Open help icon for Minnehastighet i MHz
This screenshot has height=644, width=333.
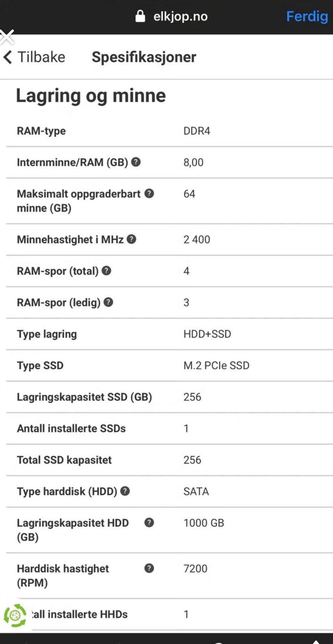pos(131,239)
